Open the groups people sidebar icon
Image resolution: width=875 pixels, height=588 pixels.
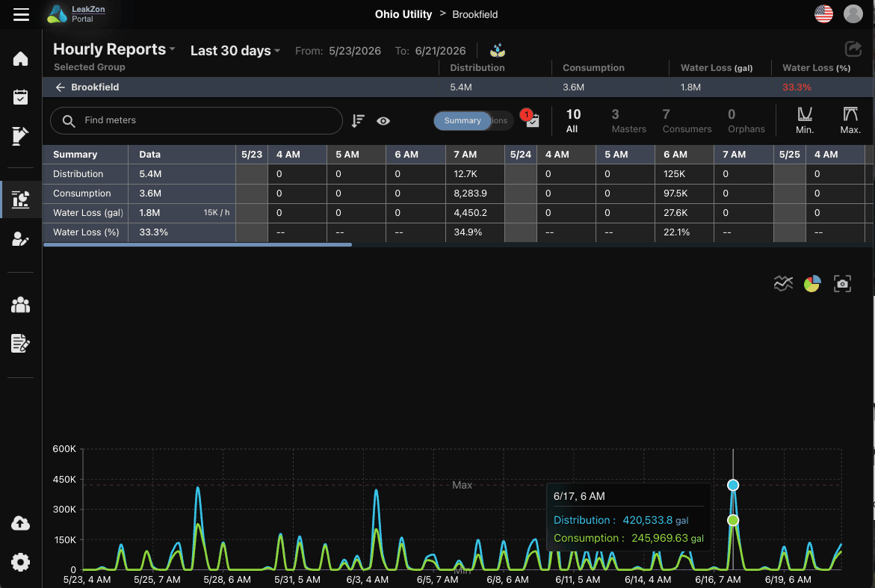coord(21,305)
